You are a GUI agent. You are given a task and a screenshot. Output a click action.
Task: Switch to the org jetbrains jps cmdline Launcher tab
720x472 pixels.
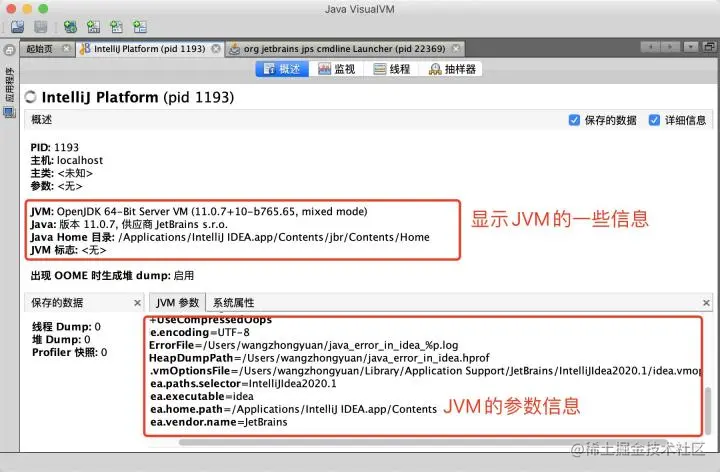[344, 49]
